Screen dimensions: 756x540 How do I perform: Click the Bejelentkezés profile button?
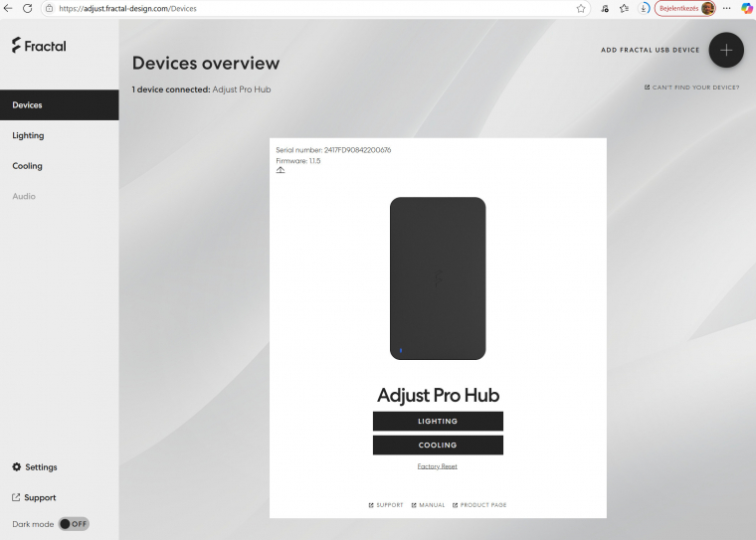tap(685, 8)
